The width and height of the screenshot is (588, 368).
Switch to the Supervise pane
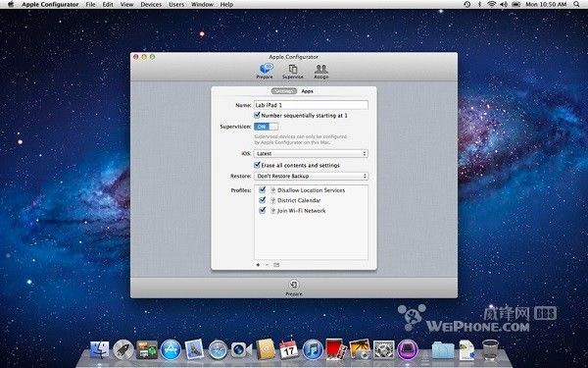293,72
